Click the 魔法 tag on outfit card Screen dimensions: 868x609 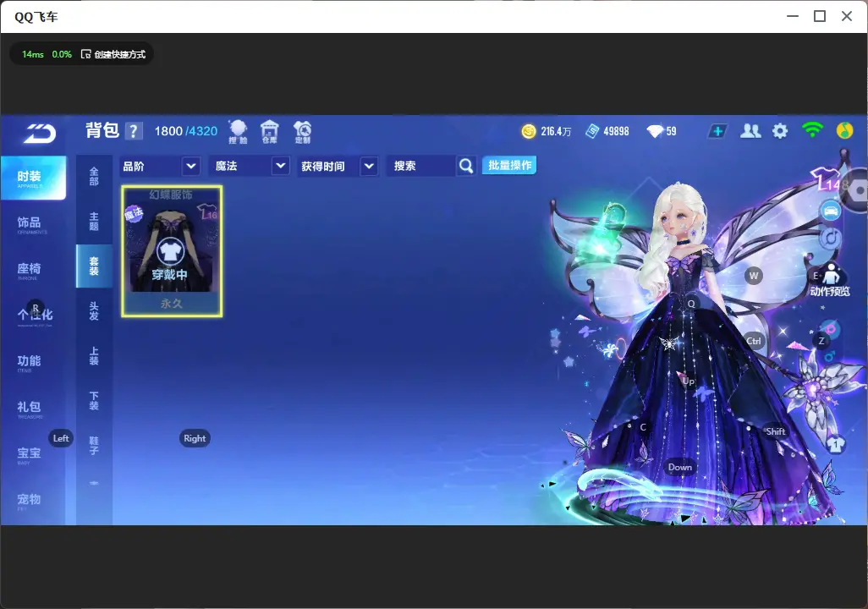[x=134, y=213]
